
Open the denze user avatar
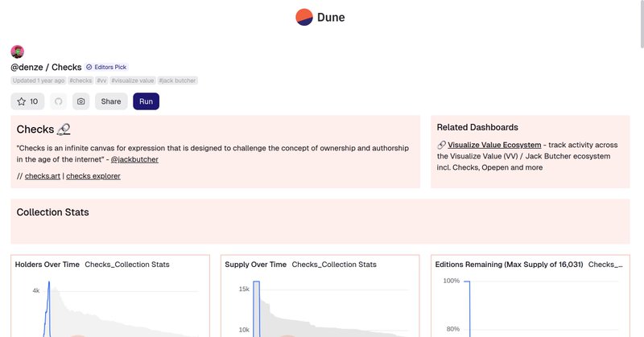17,51
